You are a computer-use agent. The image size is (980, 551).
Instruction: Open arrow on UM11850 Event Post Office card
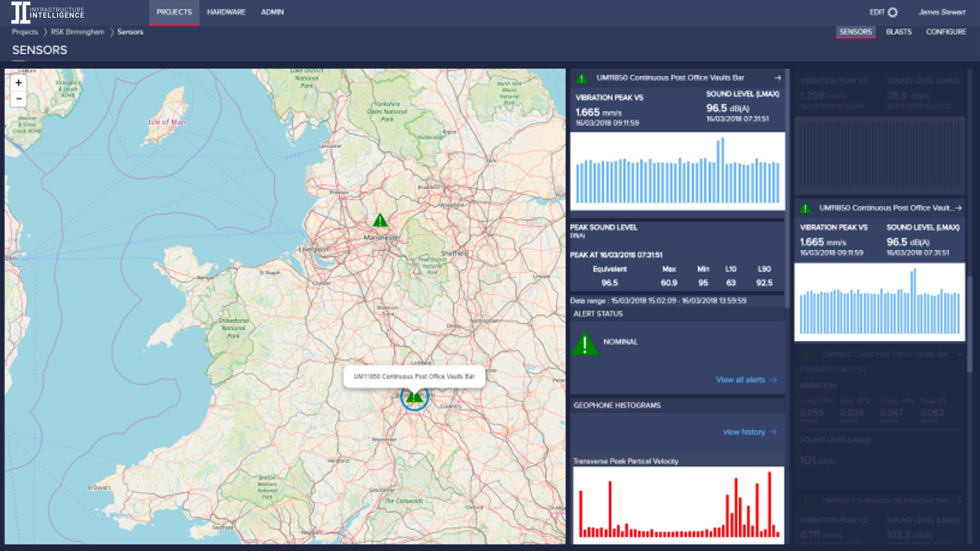pyautogui.click(x=959, y=355)
